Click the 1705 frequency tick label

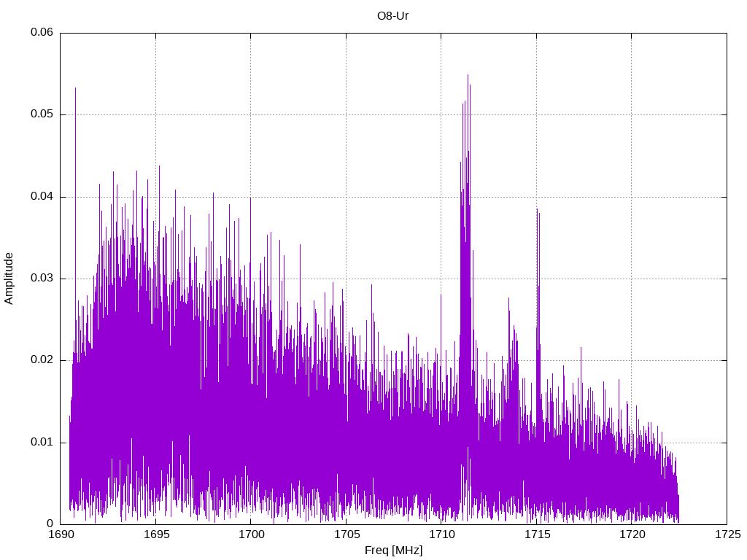pyautogui.click(x=347, y=534)
